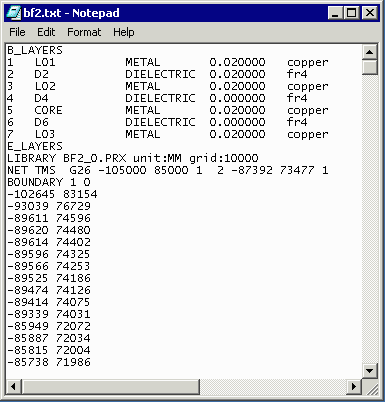Viewport: 385px width, 402px height.
Task: Click the -89620 74480 coordinate line
Action: point(49,230)
